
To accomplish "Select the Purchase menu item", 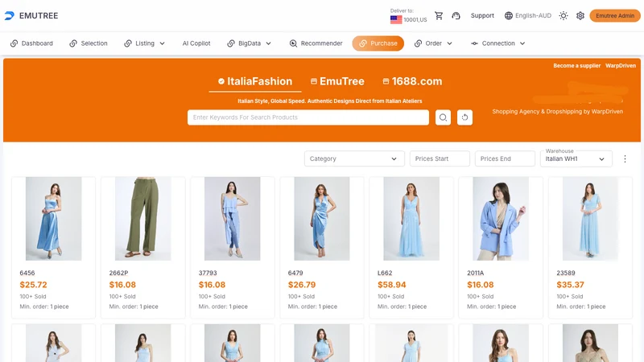I will [378, 43].
